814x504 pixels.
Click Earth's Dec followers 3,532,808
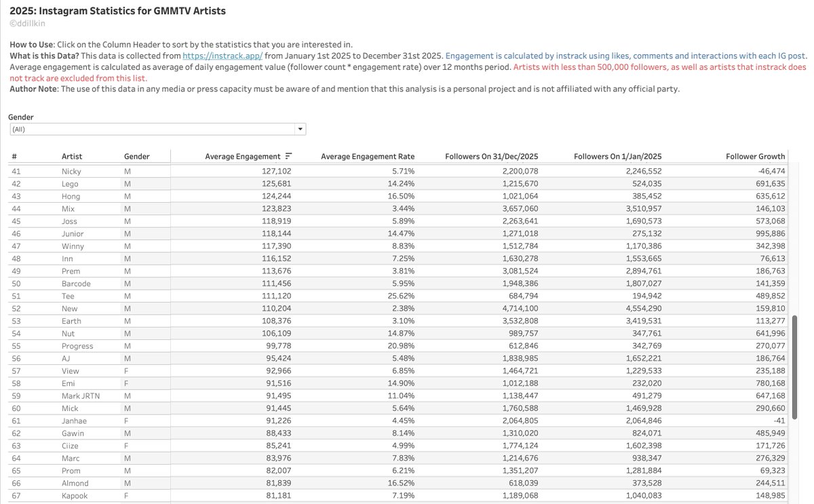520,321
